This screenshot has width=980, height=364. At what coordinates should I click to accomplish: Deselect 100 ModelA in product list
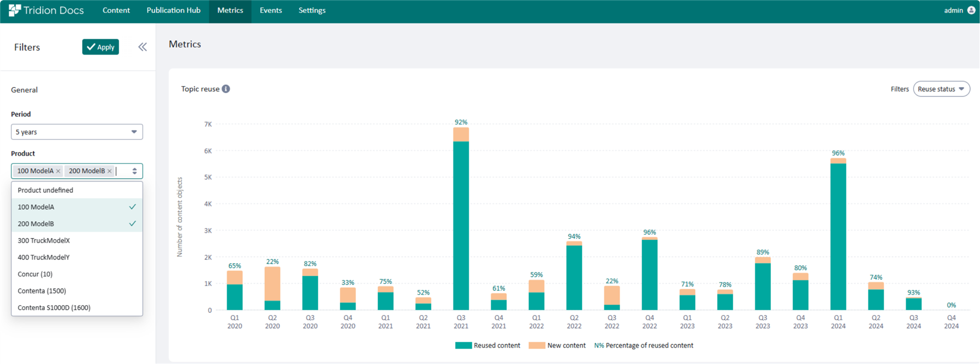coord(77,207)
